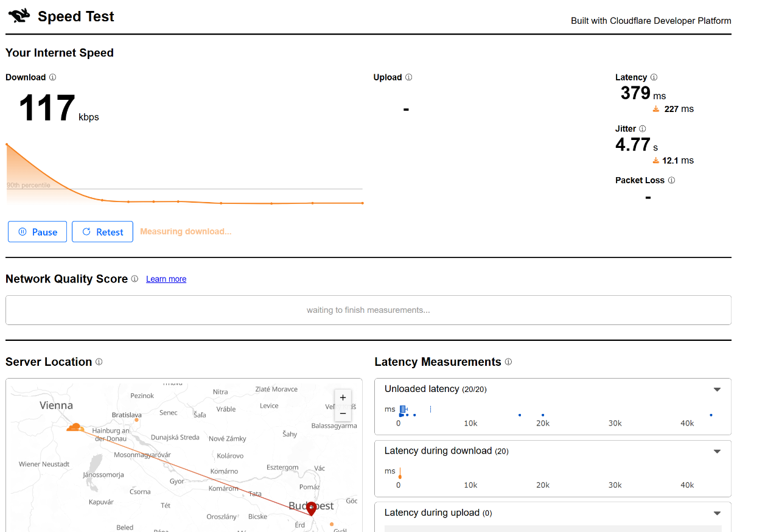
Task: Click the Packet Loss info icon
Action: [x=671, y=180]
